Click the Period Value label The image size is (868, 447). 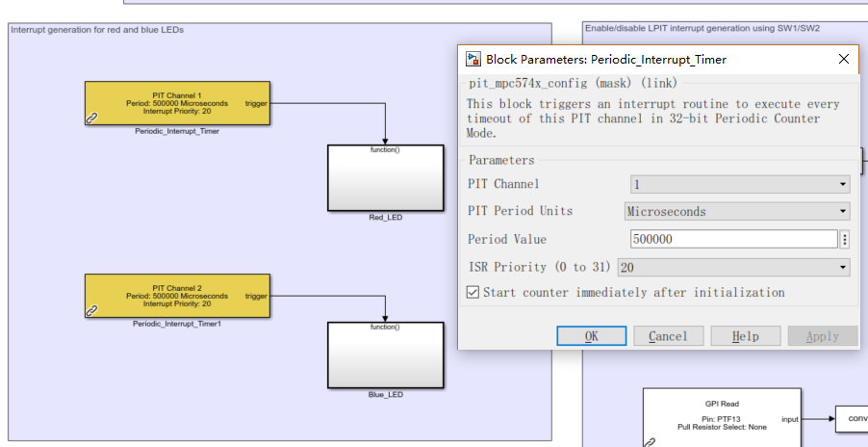pos(507,239)
